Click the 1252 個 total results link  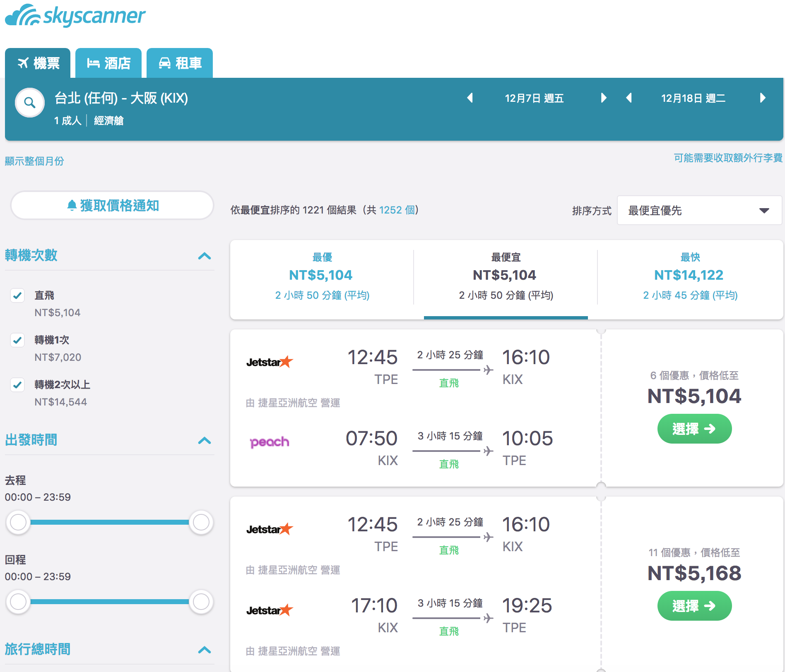pyautogui.click(x=397, y=210)
